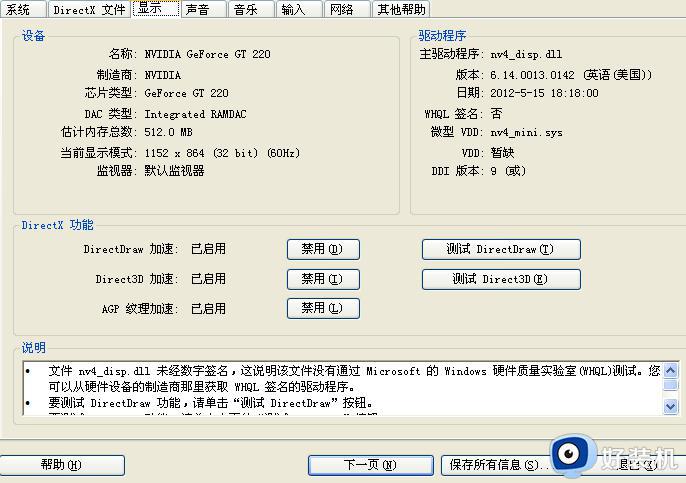Click the notes box scroll down arrow

click(670, 406)
